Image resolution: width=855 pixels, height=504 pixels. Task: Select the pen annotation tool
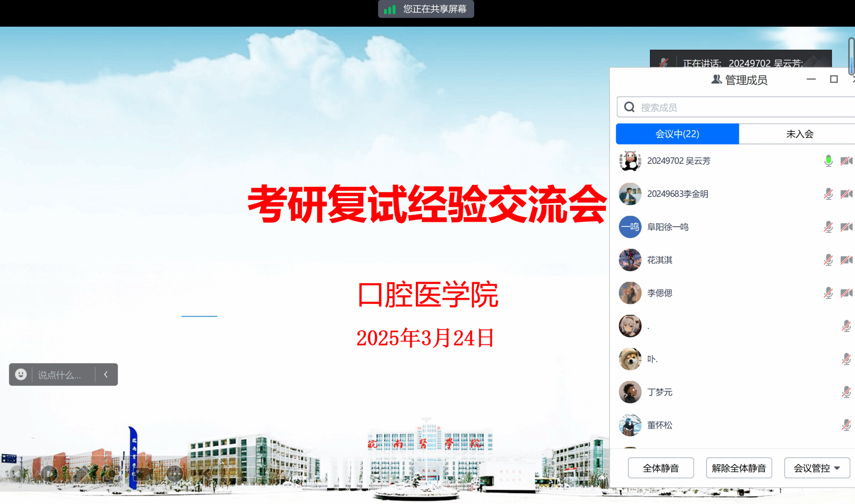[81, 474]
